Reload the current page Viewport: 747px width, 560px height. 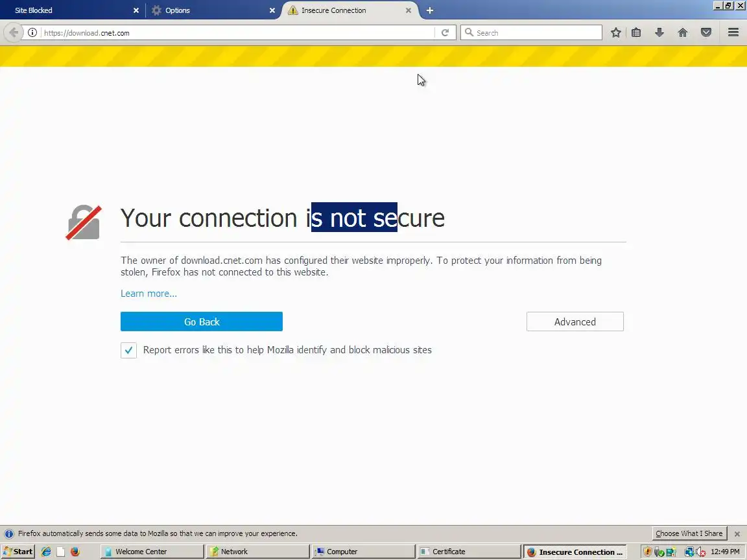point(445,33)
